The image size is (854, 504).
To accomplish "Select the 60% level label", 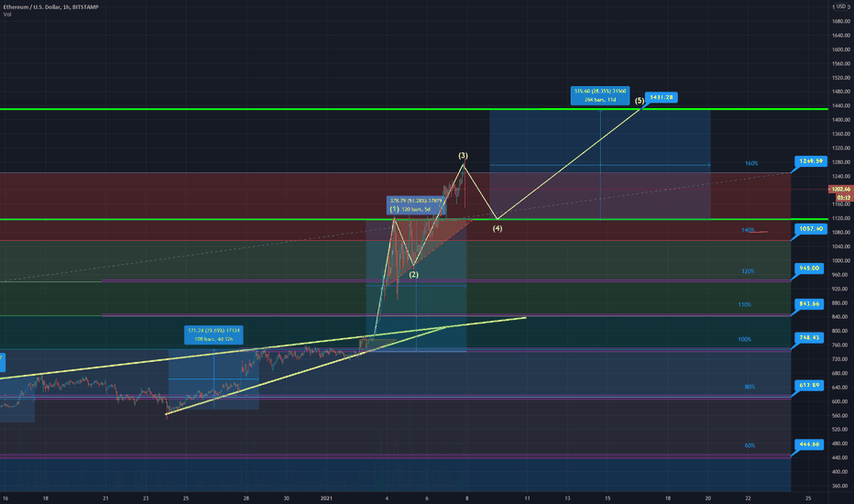I will tap(750, 445).
